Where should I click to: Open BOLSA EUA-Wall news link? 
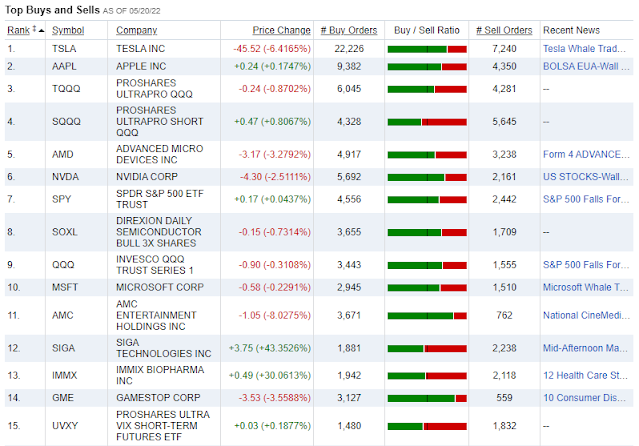[x=586, y=66]
